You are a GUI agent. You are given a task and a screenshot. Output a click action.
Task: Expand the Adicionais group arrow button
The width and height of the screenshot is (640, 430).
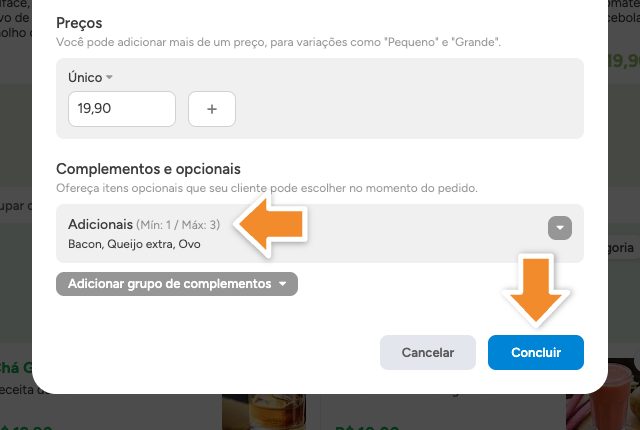560,228
